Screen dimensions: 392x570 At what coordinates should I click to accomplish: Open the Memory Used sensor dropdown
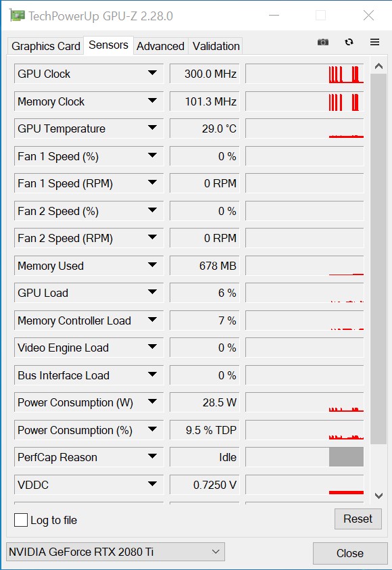tap(152, 265)
